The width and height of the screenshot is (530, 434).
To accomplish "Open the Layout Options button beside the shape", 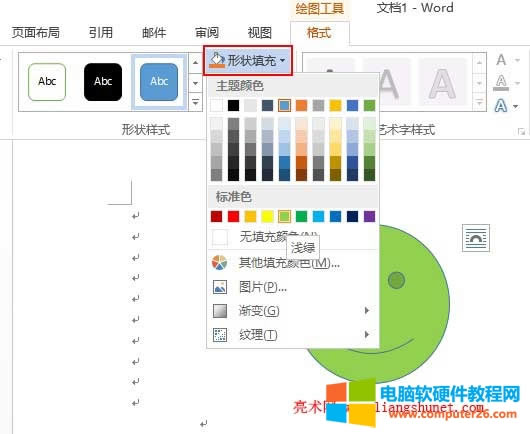I will (476, 238).
